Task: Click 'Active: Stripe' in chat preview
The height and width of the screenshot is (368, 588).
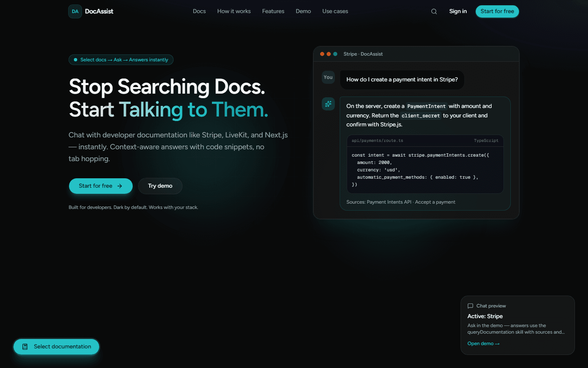Action: coord(485,316)
